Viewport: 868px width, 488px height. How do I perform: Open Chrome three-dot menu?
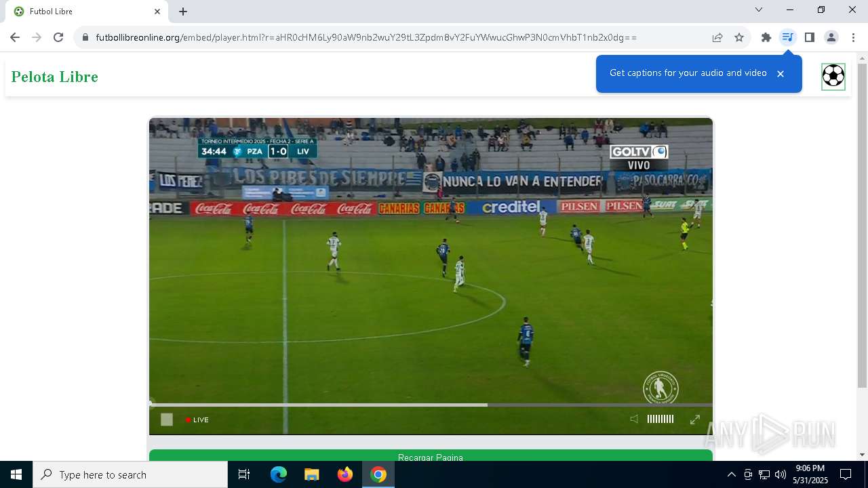853,37
